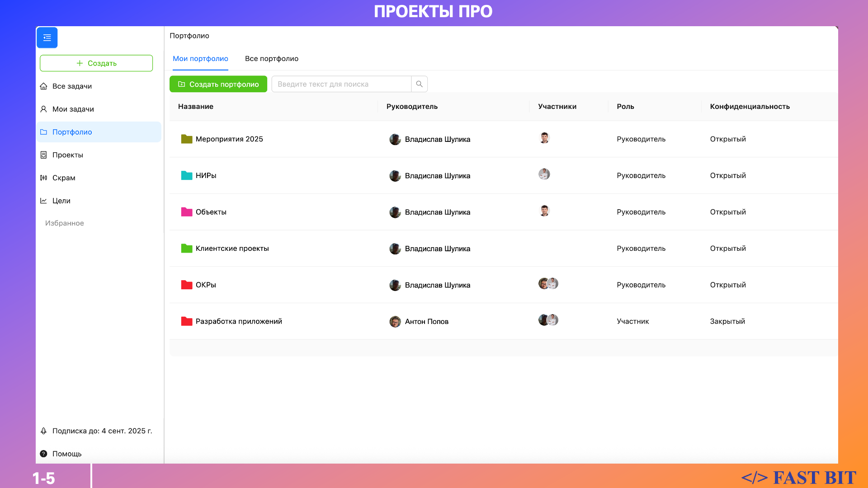Click the olive Мероприятия 2025 folder icon
868x488 pixels.
tap(187, 139)
